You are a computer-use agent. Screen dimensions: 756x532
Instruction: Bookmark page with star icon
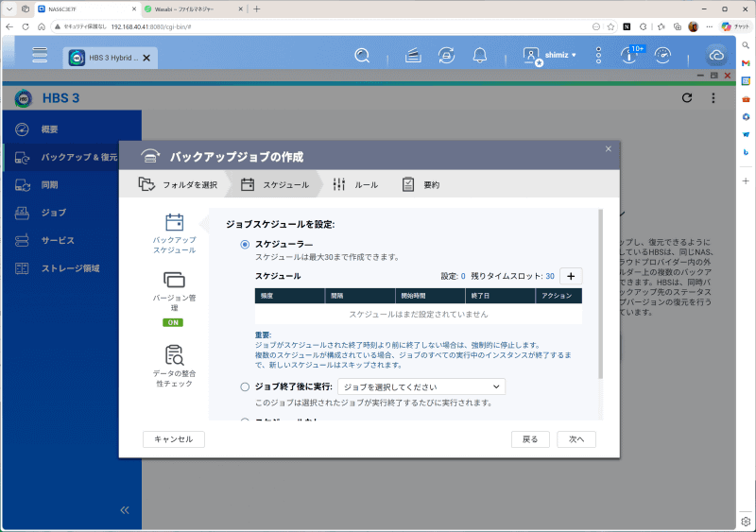610,27
